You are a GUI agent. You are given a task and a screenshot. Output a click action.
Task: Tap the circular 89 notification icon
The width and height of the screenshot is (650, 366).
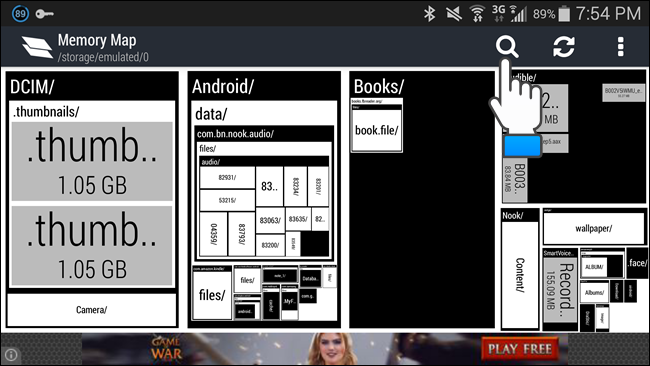click(20, 14)
